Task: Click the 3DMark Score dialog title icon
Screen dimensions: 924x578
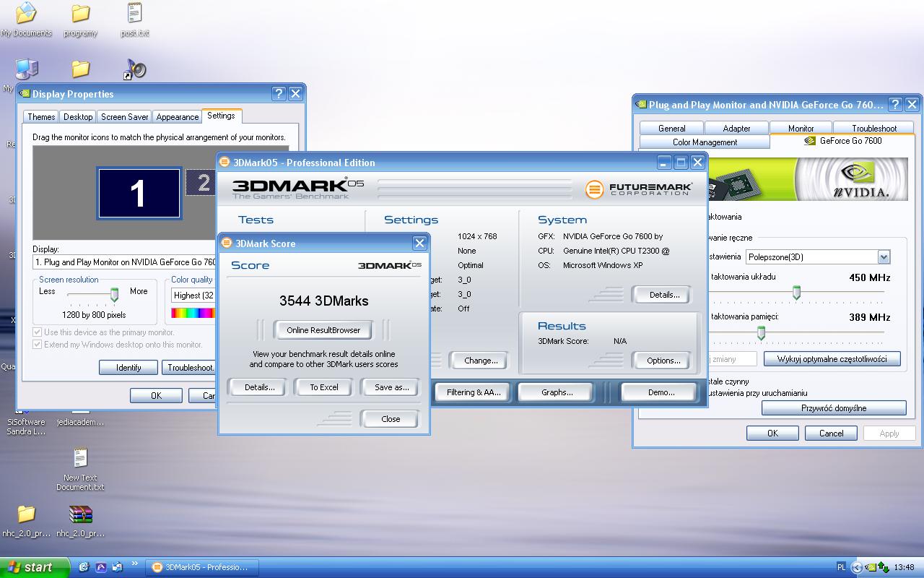Action: point(227,243)
